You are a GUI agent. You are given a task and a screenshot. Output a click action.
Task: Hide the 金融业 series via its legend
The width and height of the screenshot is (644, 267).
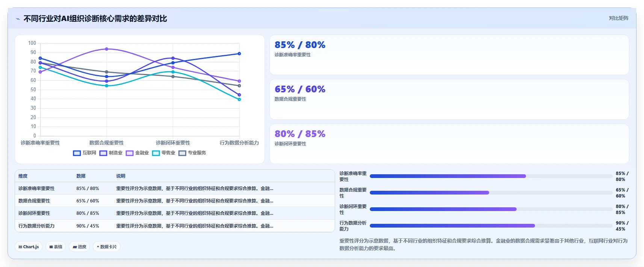pos(138,153)
